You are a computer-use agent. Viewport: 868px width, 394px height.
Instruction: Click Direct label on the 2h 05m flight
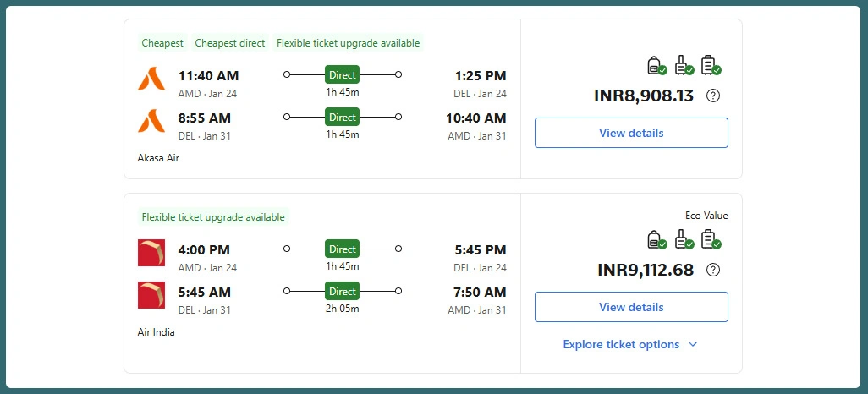(343, 291)
